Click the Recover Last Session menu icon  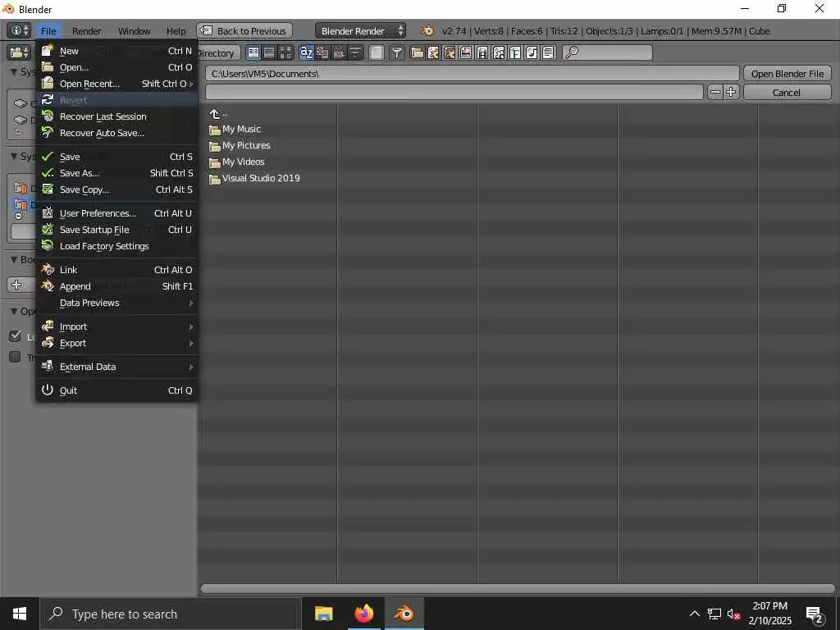[x=48, y=116]
